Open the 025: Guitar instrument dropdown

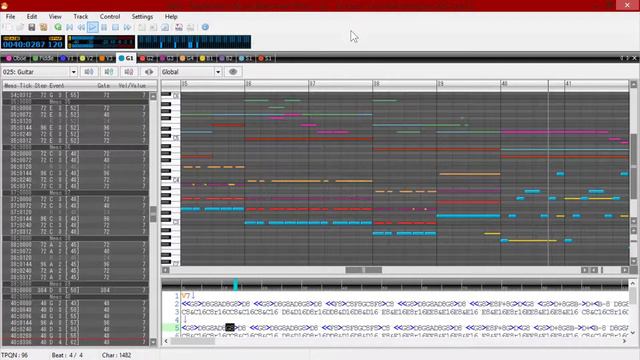[39, 72]
